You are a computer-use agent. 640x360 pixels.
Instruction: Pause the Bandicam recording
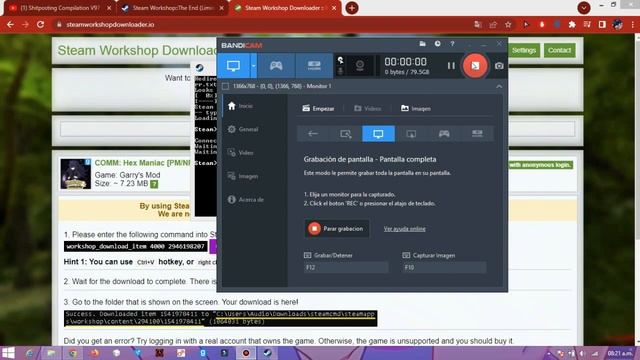point(451,66)
